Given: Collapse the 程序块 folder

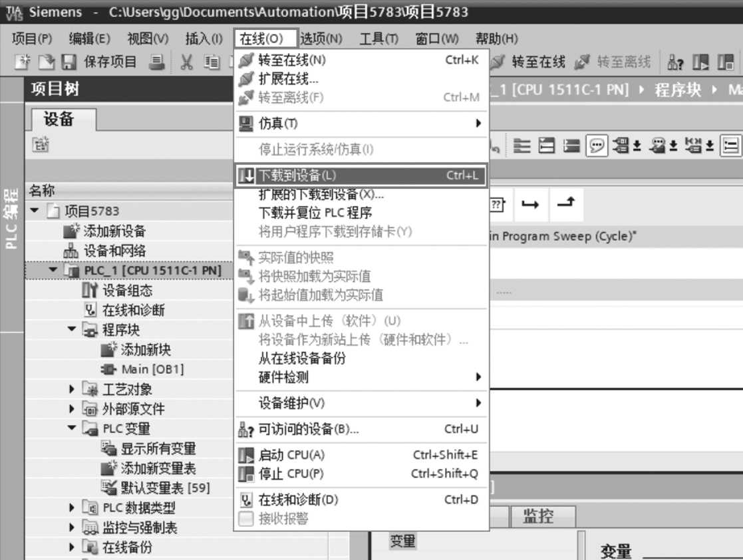Looking at the screenshot, I should coord(72,329).
